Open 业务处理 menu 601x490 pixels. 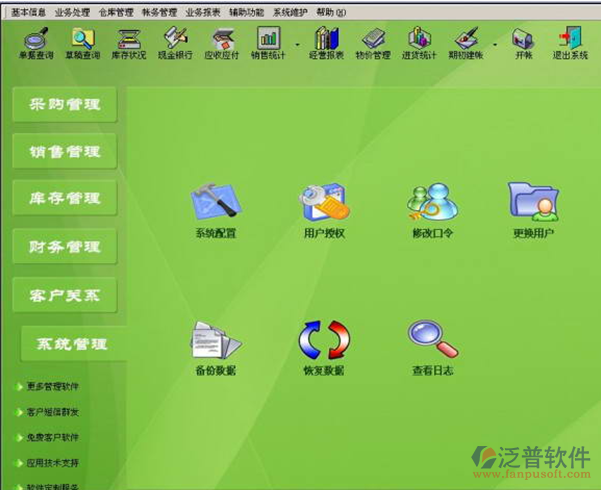[72, 13]
